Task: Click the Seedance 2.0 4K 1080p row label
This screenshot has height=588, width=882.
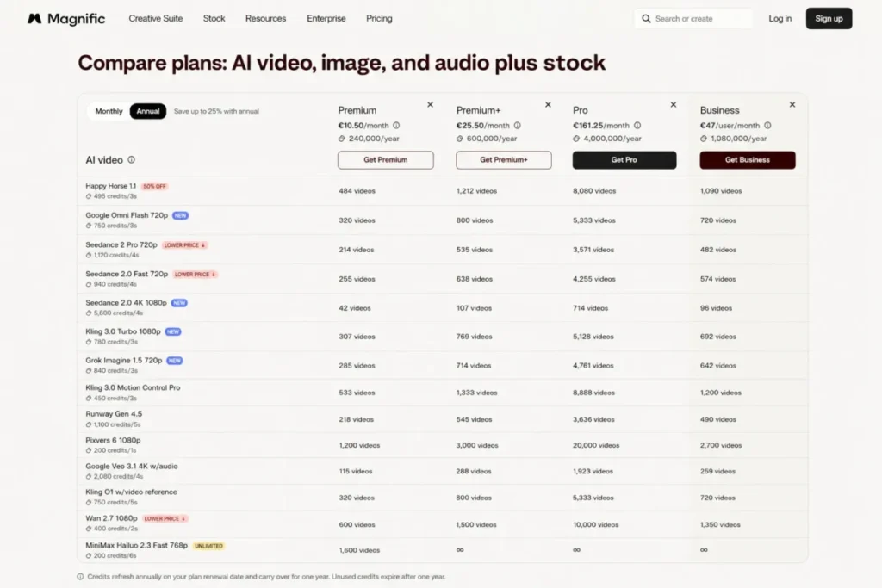Action: pyautogui.click(x=126, y=303)
